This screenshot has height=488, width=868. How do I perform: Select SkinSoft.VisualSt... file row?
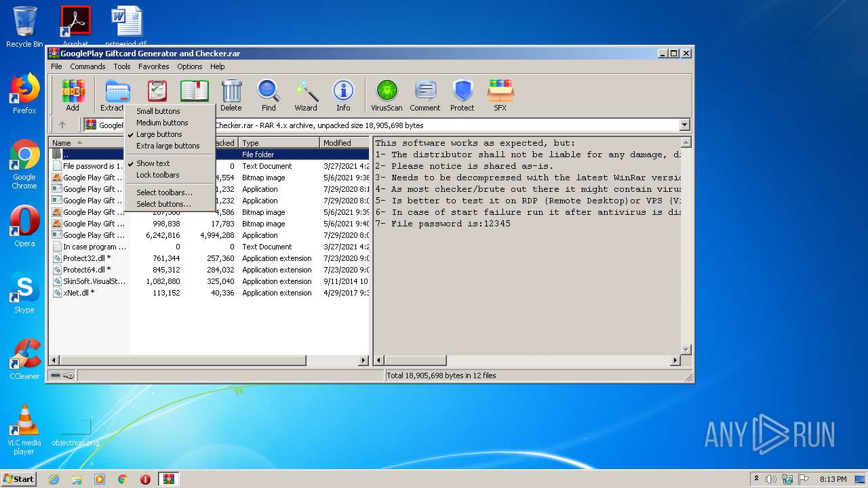point(89,281)
